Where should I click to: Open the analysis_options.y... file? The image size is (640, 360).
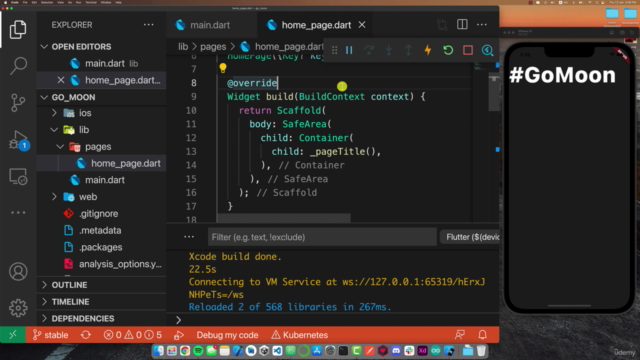coord(101,264)
